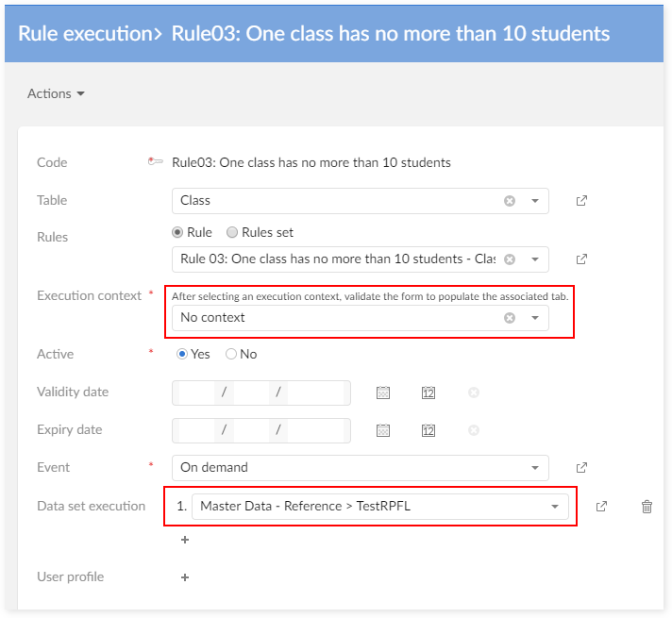This screenshot has height=618, width=672.
Task: Open the Event record preview icon
Action: [581, 467]
